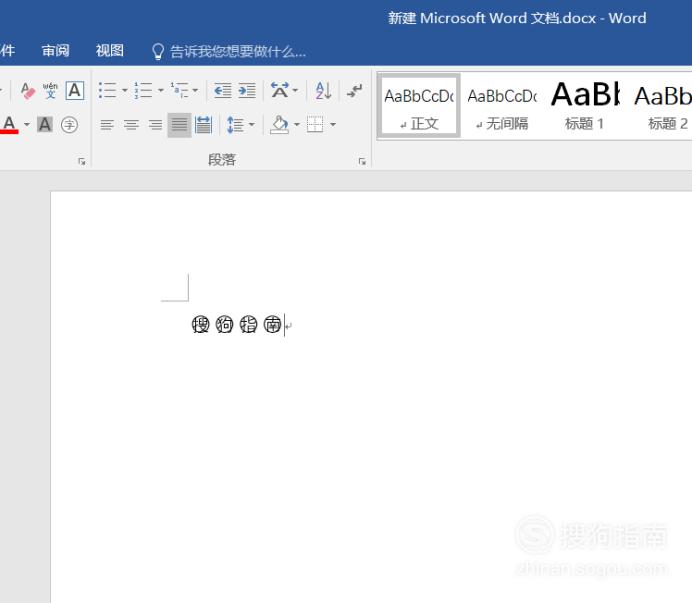Image resolution: width=692 pixels, height=603 pixels.
Task: Toggle Character Shading gray A icon
Action: coord(45,124)
